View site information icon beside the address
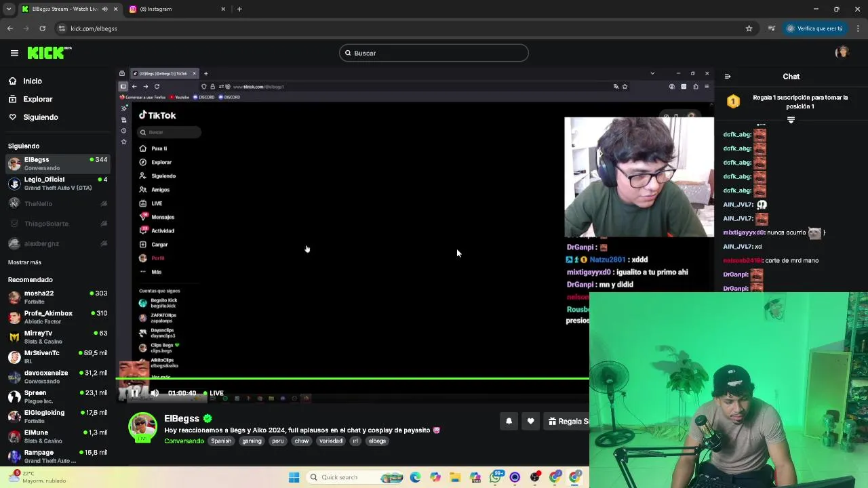The width and height of the screenshot is (868, 488). click(62, 28)
